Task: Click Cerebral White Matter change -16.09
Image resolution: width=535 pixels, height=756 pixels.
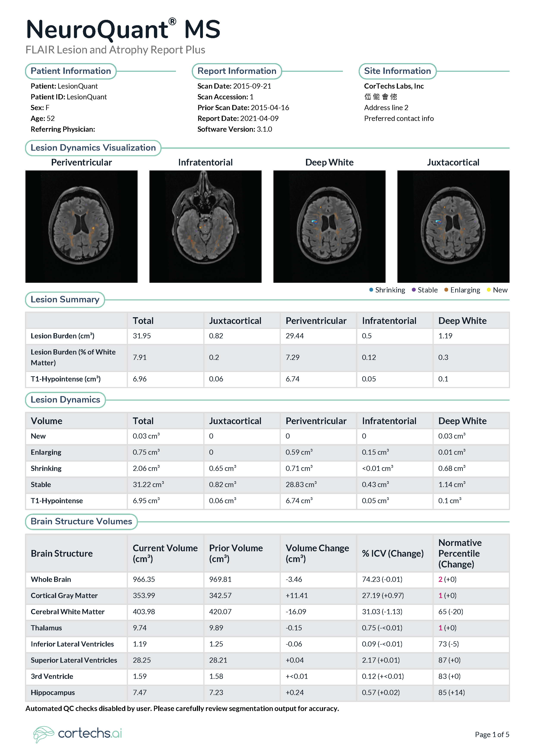Action: [296, 611]
